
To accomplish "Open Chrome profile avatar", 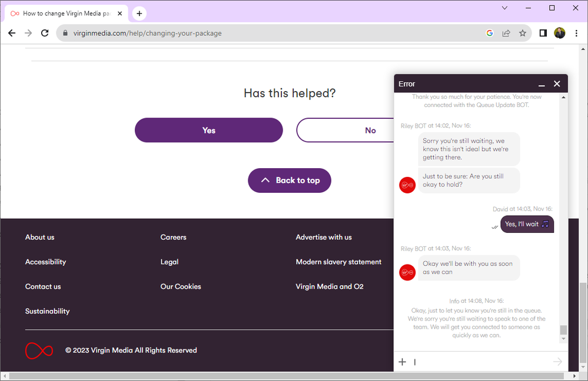I will (x=560, y=33).
